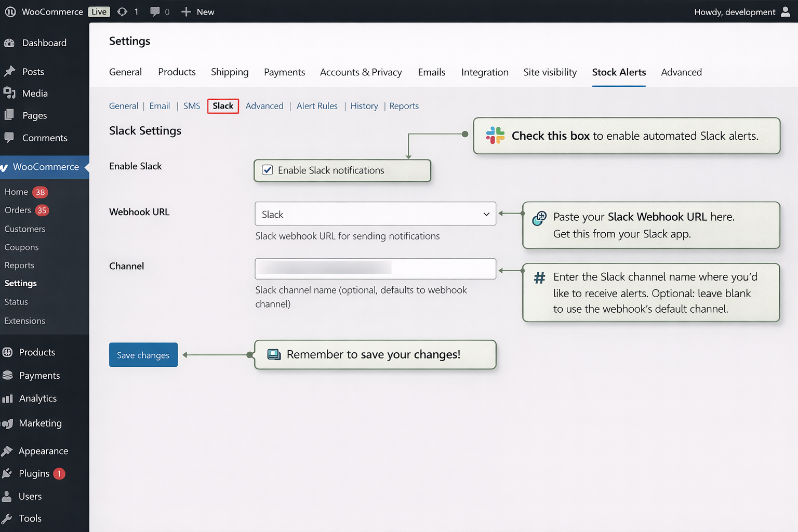798x532 pixels.
Task: Go to Plugins in the sidebar
Action: pos(34,473)
